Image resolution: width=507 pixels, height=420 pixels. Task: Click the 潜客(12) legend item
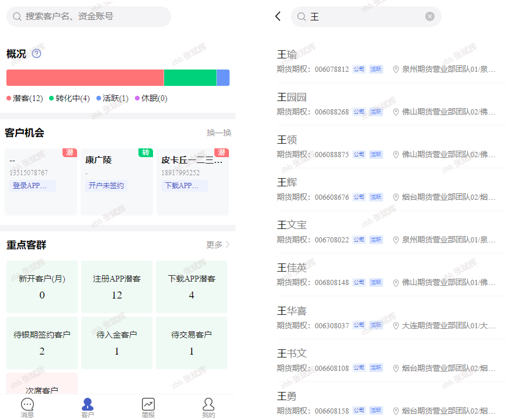click(x=25, y=98)
